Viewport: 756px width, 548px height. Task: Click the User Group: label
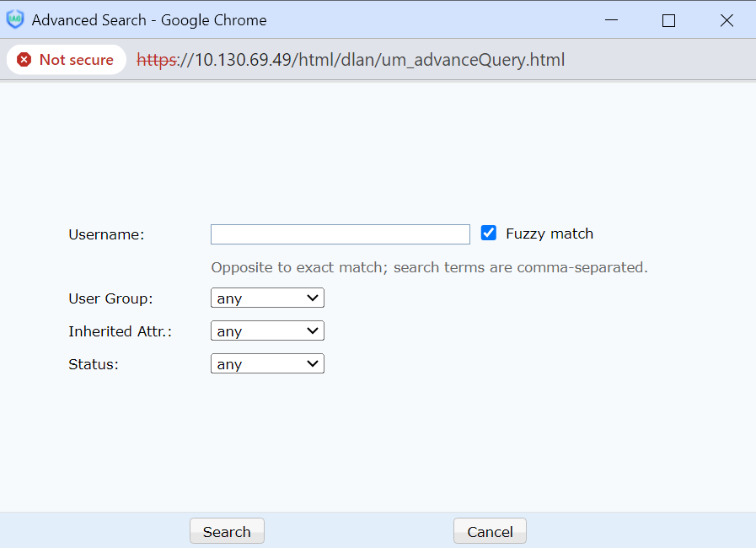pos(110,298)
